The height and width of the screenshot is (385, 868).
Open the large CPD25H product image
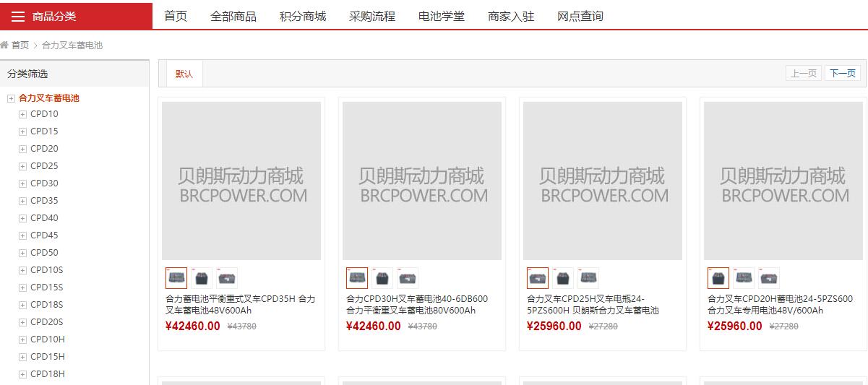603,181
